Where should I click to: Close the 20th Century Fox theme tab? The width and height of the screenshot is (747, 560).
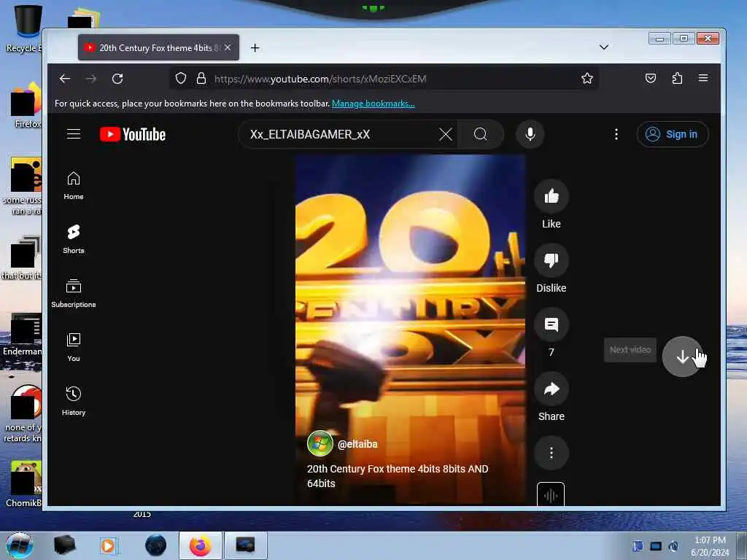click(228, 47)
